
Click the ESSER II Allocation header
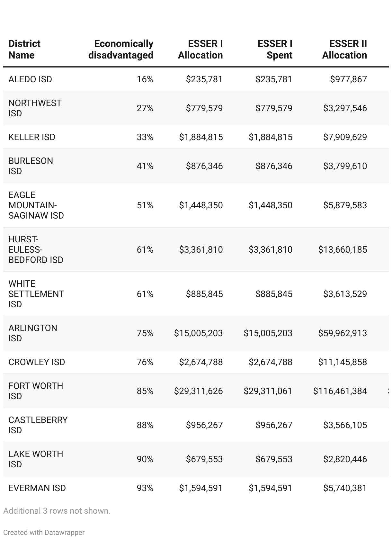tap(344, 50)
